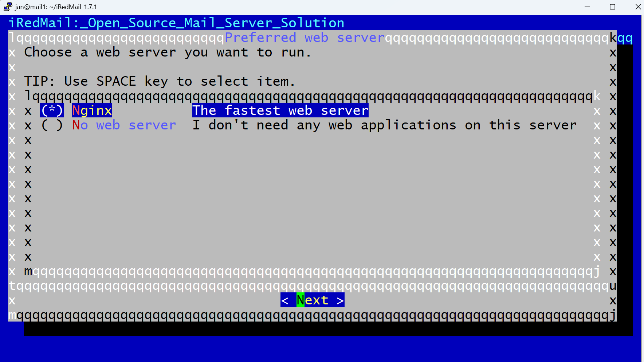The image size is (644, 362).
Task: Click the Nginx option label
Action: 92,110
